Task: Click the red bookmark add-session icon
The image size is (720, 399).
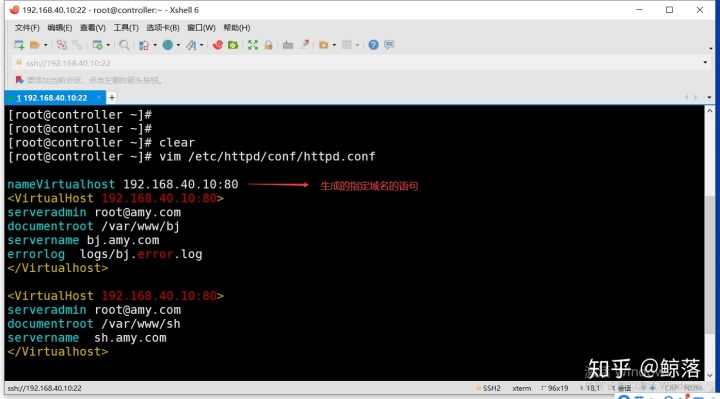Action: (x=19, y=80)
